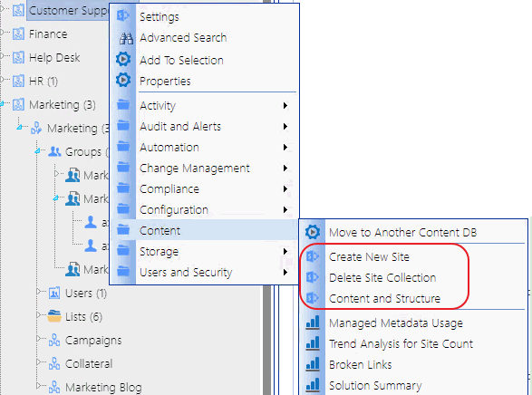The width and height of the screenshot is (532, 395).
Task: Click the folder icon beside Content
Action: pyautogui.click(x=123, y=229)
